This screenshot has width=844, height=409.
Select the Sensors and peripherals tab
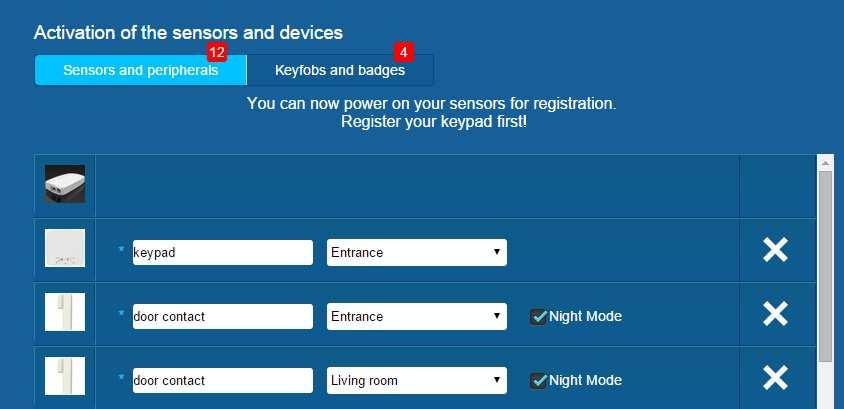pos(140,70)
